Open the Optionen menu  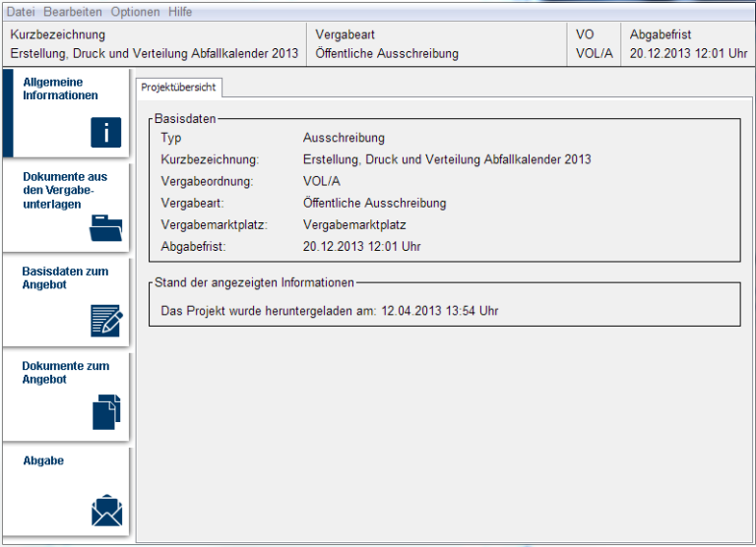[x=135, y=12]
